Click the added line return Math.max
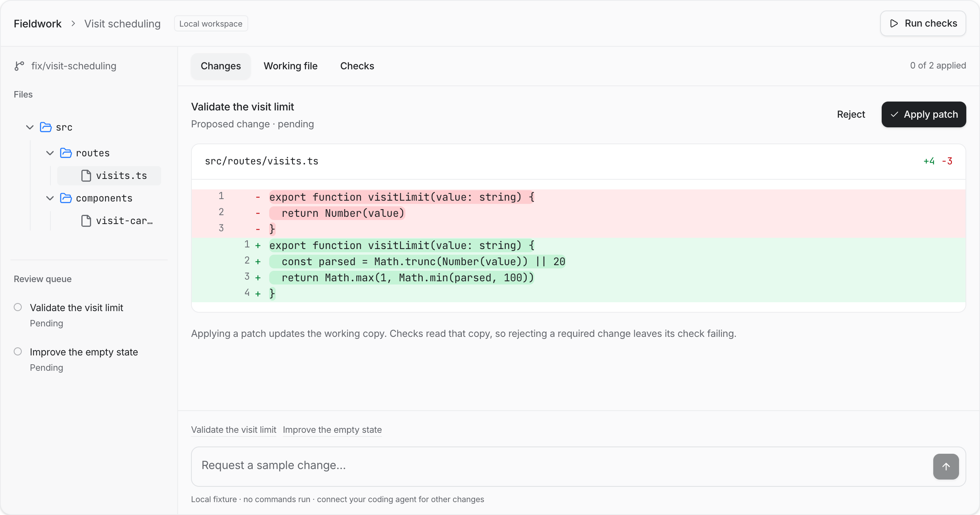This screenshot has width=980, height=515. [579, 278]
